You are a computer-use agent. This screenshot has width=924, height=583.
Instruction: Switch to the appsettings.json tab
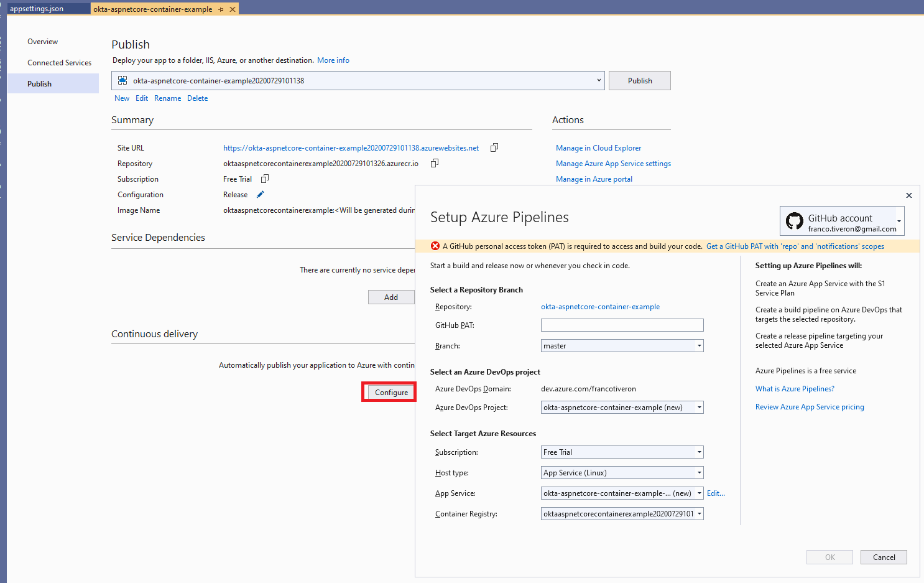[37, 9]
